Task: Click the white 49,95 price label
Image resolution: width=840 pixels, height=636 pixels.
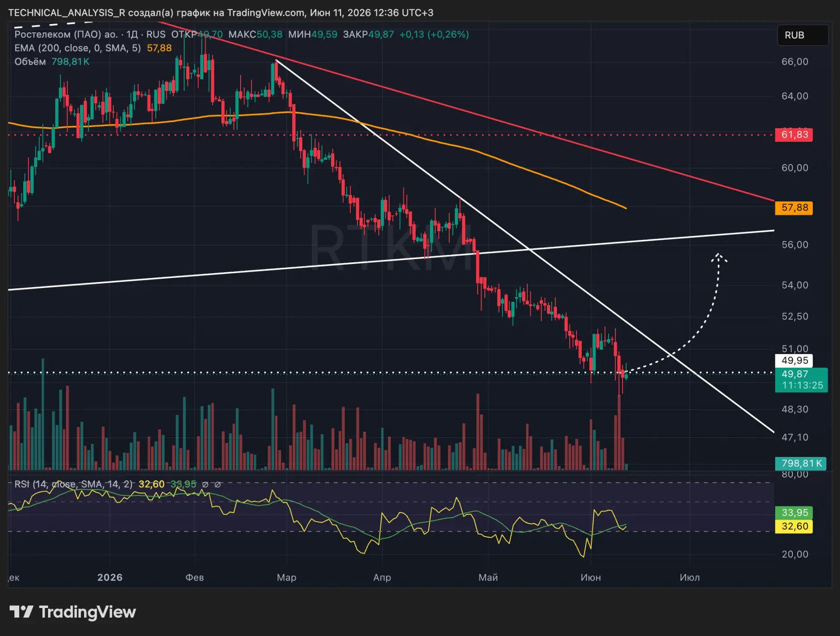Action: pos(794,361)
